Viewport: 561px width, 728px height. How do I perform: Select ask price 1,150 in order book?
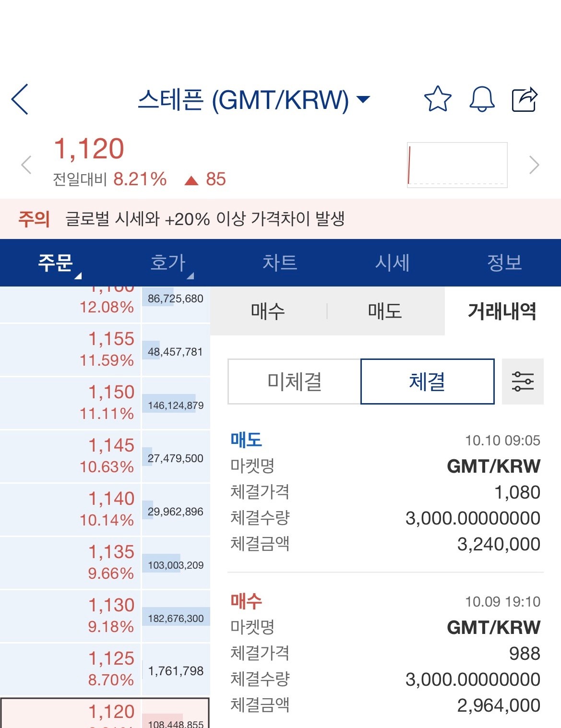click(70, 403)
